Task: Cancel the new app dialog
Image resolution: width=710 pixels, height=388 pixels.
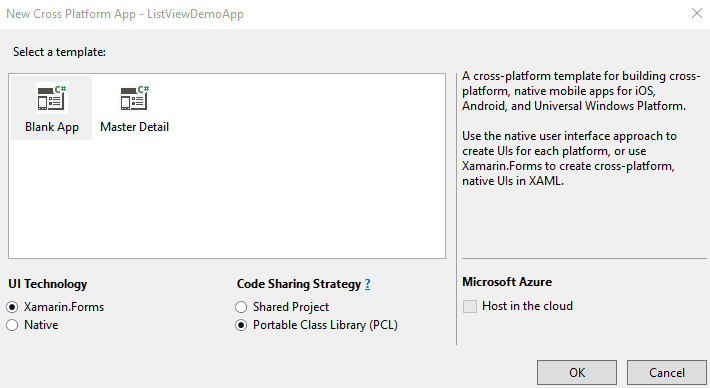Action: click(667, 373)
